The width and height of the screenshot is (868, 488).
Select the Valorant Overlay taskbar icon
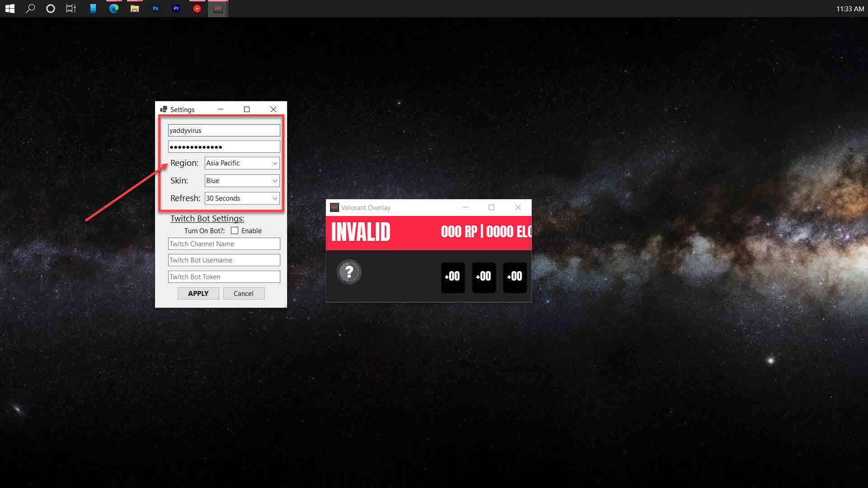[218, 9]
